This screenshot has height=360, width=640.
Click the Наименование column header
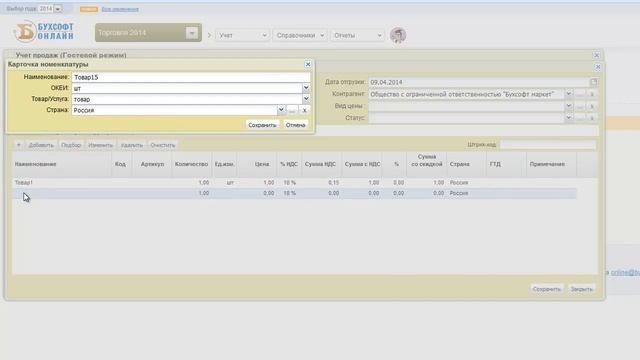tap(62, 164)
